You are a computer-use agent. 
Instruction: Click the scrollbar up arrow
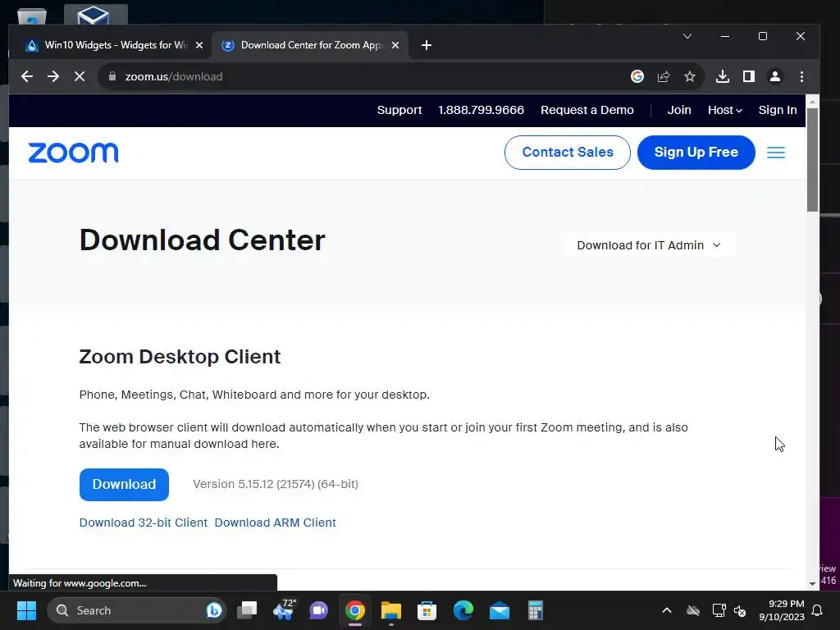[812, 101]
